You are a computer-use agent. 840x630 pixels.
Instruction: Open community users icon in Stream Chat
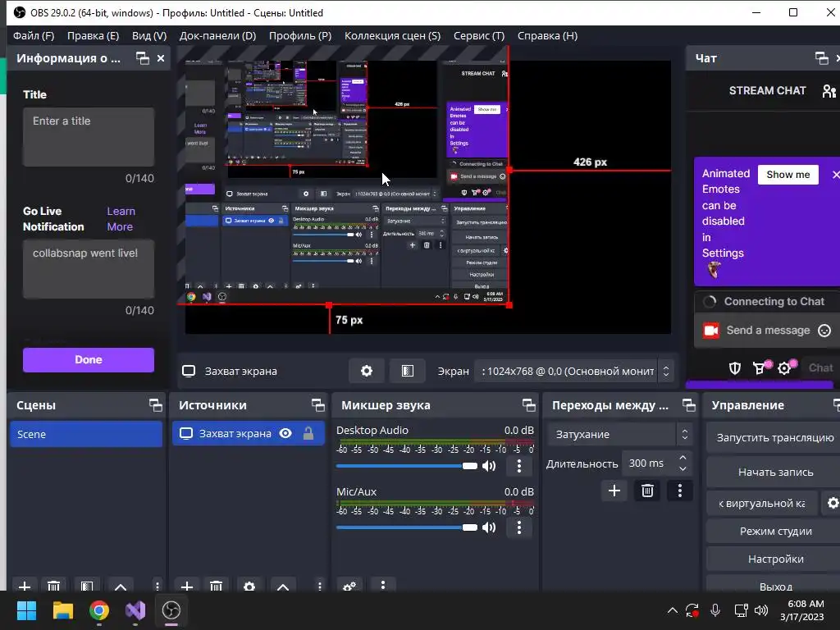coord(829,91)
